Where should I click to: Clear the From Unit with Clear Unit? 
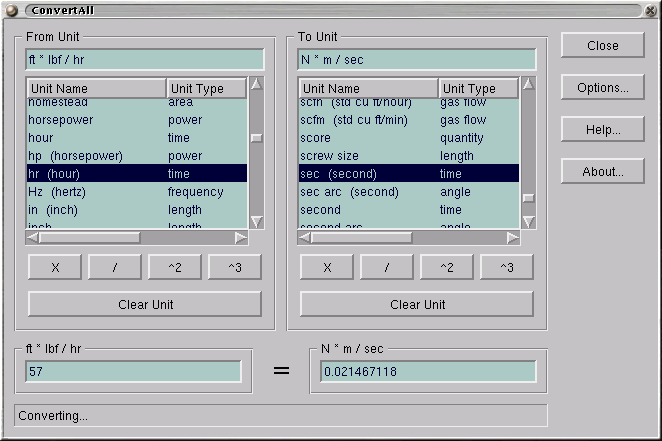(145, 304)
